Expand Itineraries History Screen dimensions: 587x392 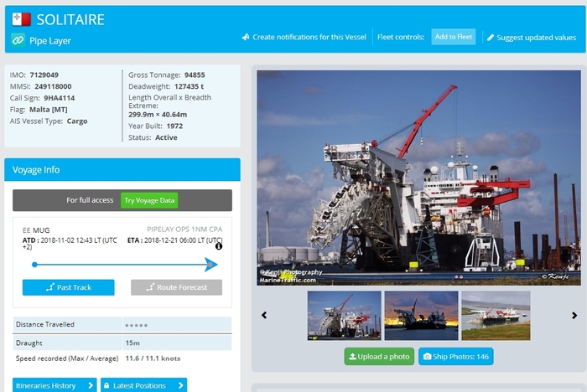[x=55, y=385]
